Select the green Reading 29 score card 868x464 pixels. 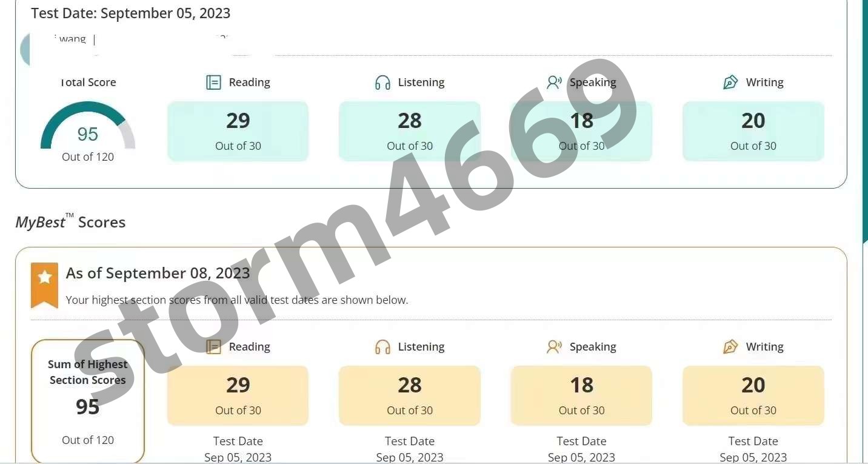[x=238, y=131]
